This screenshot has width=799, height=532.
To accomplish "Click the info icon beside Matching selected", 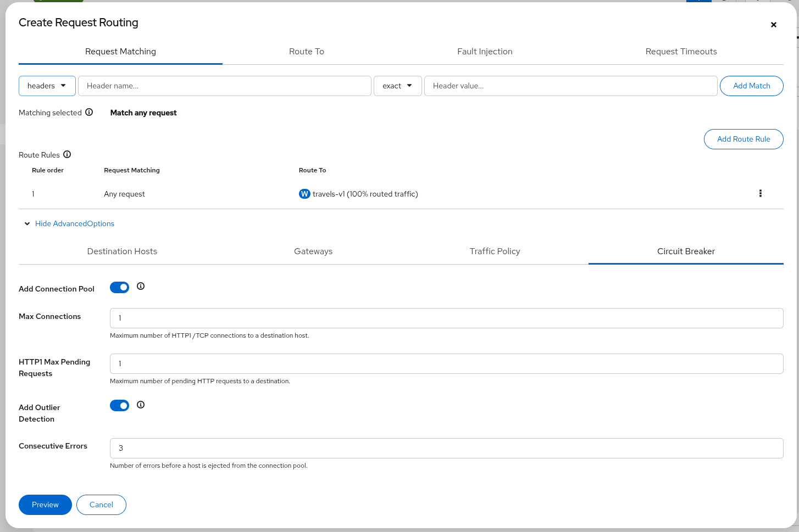I will tap(89, 112).
